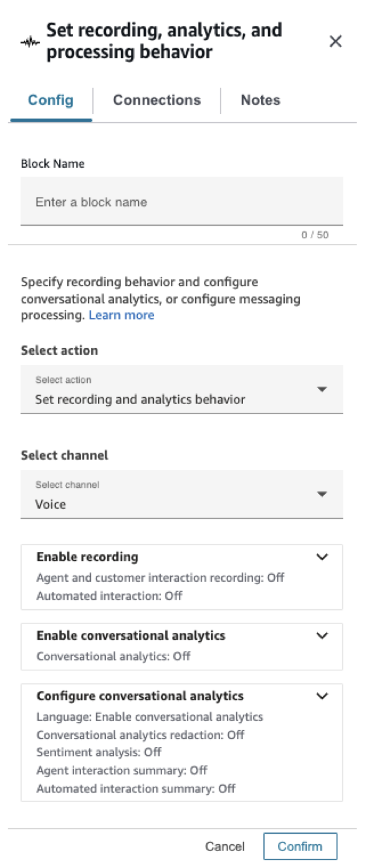
Task: Cancel the block configuration
Action: point(225,846)
